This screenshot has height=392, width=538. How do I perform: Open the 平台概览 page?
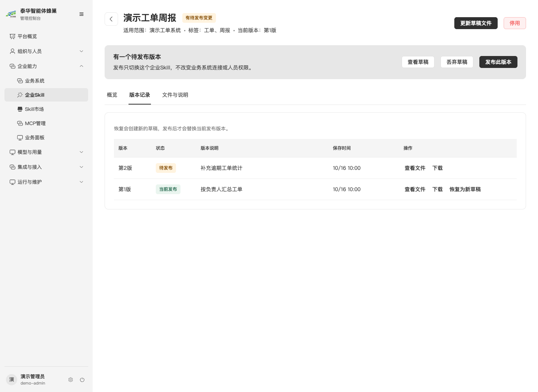46,36
